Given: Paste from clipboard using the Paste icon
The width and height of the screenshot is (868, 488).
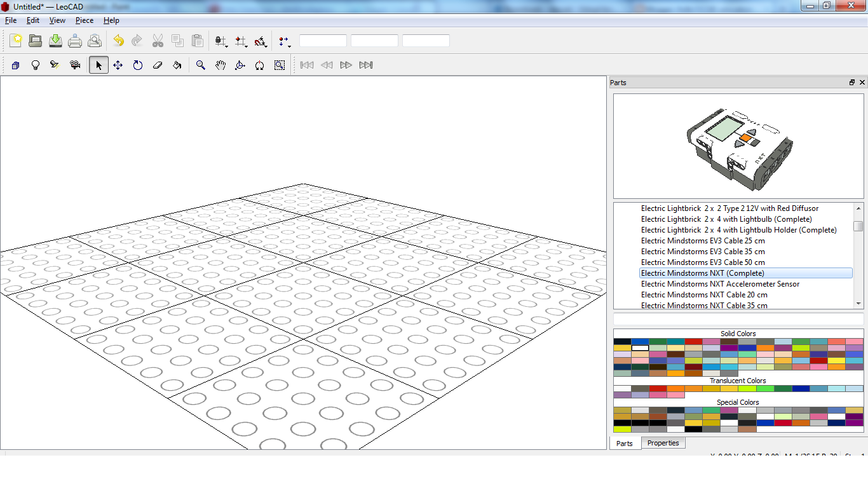Looking at the screenshot, I should (197, 41).
